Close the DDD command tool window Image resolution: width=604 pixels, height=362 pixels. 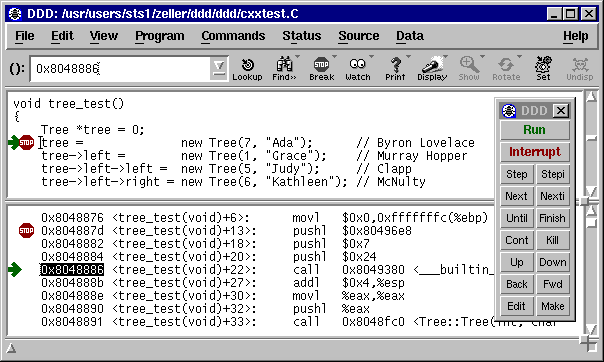click(x=561, y=111)
